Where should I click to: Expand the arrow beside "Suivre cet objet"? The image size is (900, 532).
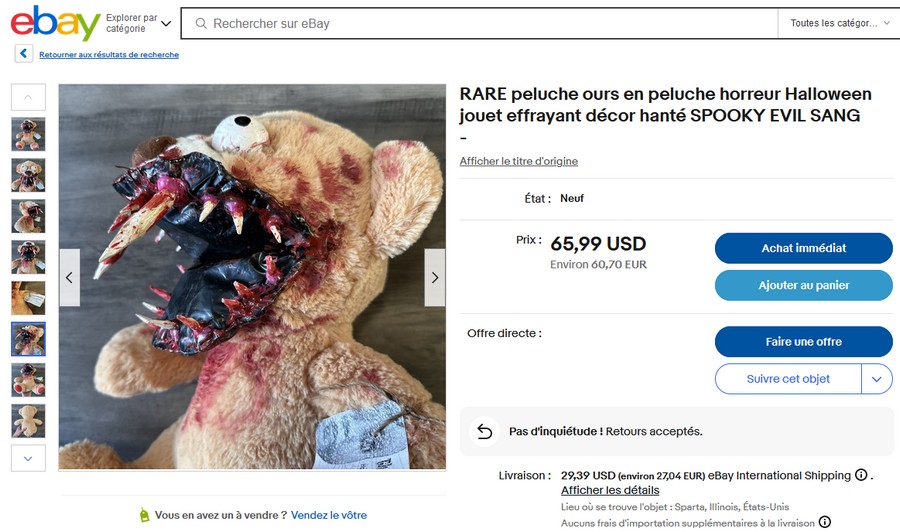click(x=877, y=379)
